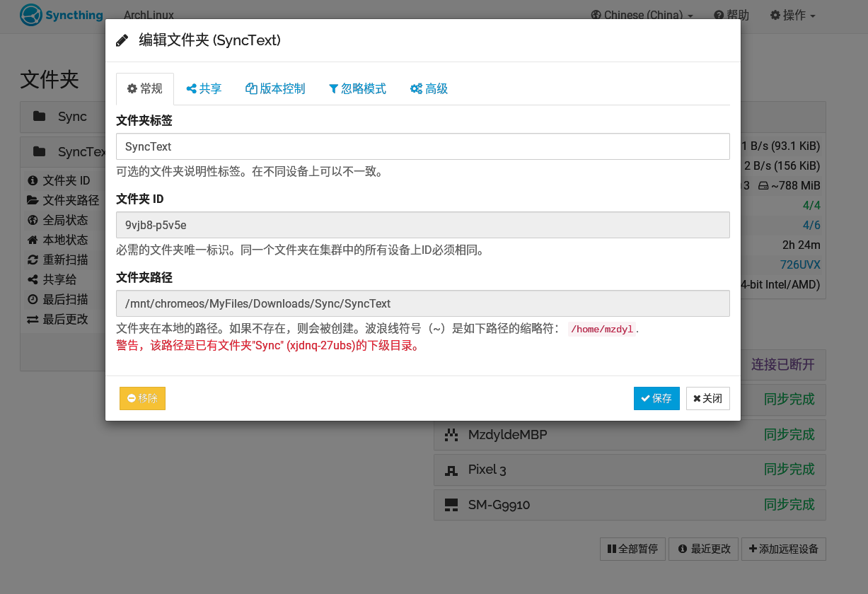Open the Chinese (China) language dropdown
868x594 pixels.
642,15
